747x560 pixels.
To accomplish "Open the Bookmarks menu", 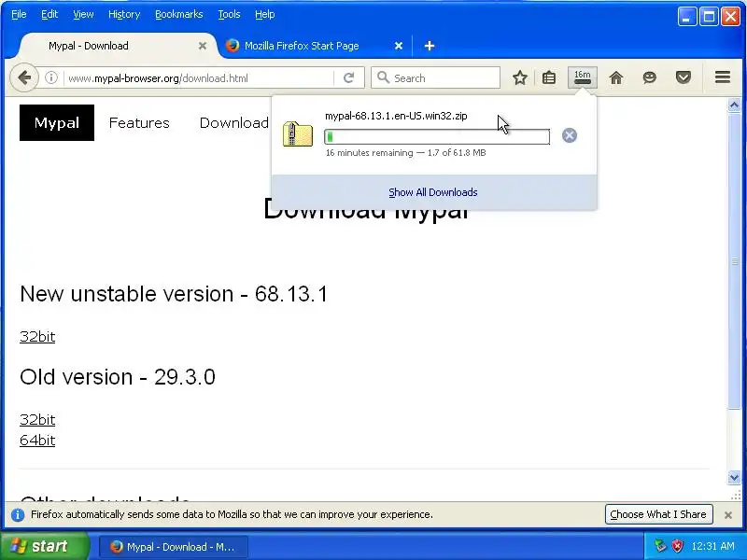I will 178,14.
